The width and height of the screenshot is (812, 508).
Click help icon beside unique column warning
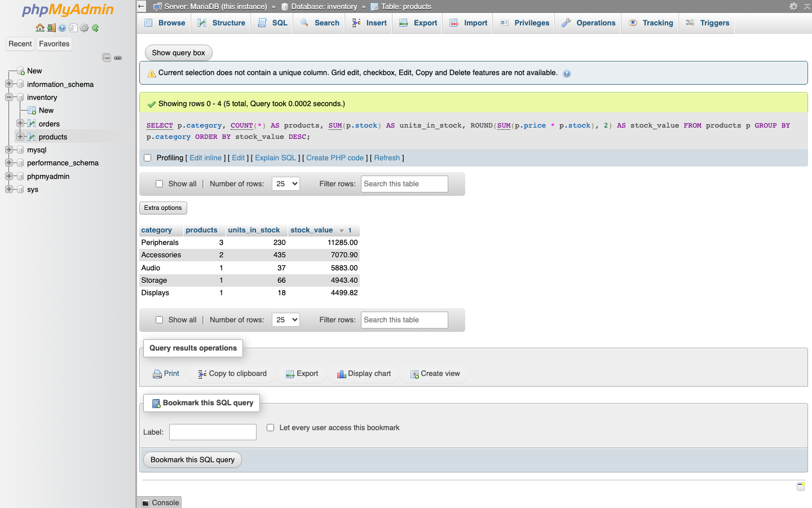coord(567,73)
